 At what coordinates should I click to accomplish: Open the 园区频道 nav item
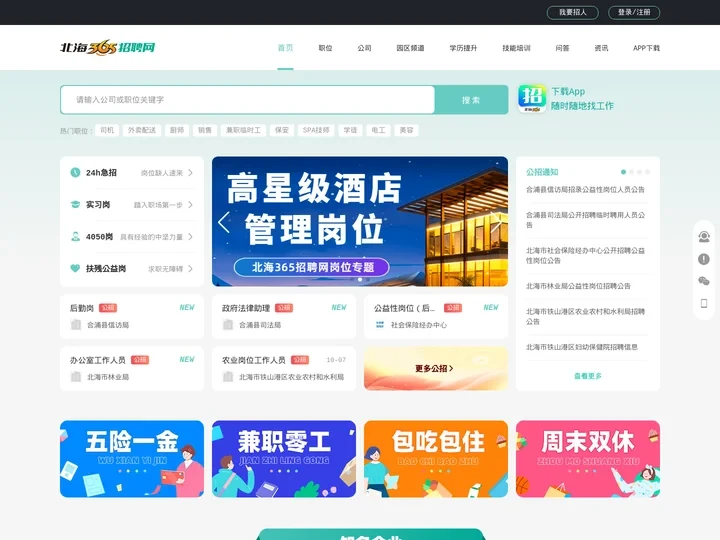coord(410,48)
